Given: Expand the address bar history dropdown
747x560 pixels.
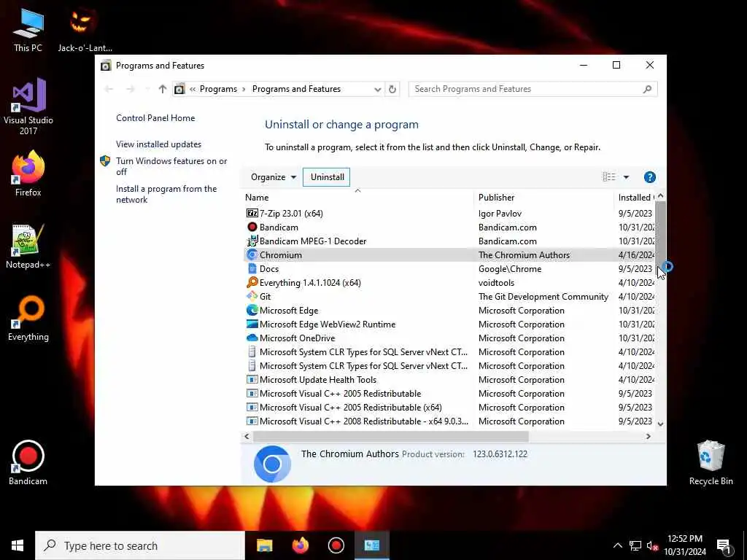Looking at the screenshot, I should click(377, 89).
